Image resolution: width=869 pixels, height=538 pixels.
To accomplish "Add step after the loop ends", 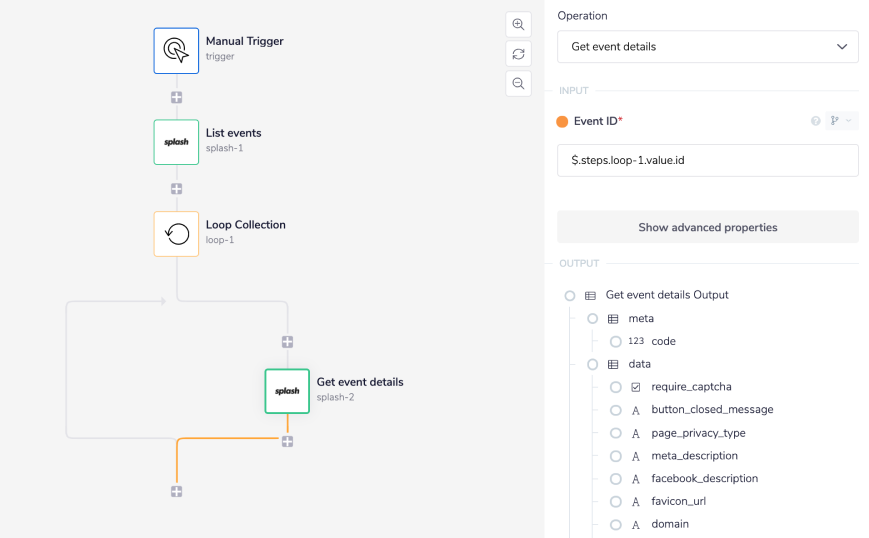I will 176,491.
